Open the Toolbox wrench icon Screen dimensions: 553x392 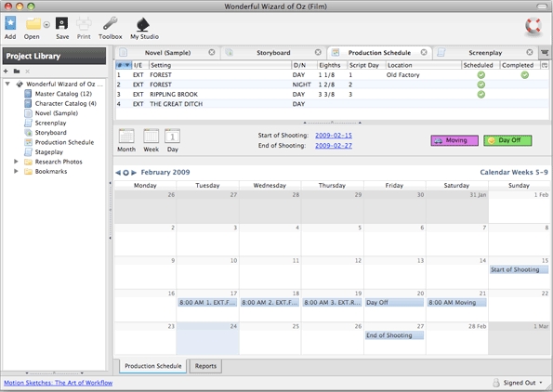coord(110,23)
